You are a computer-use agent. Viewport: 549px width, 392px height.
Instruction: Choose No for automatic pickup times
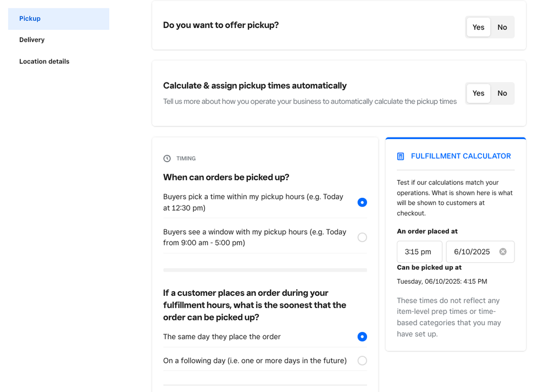point(502,93)
